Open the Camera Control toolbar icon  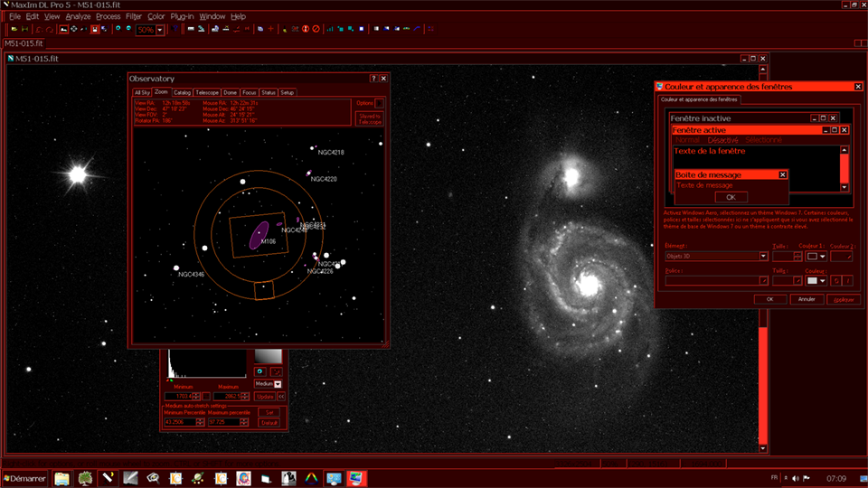pos(191,29)
